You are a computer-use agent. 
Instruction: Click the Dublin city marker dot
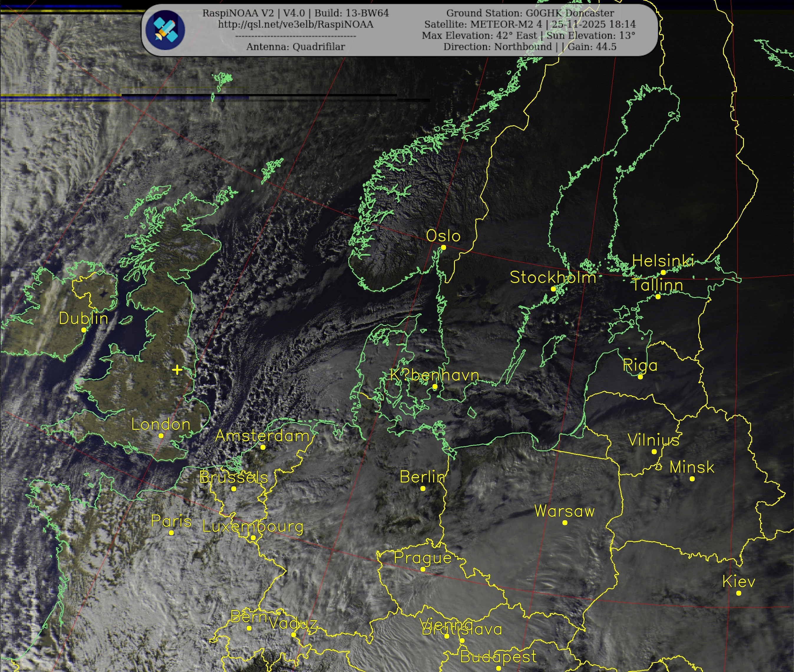tap(84, 330)
